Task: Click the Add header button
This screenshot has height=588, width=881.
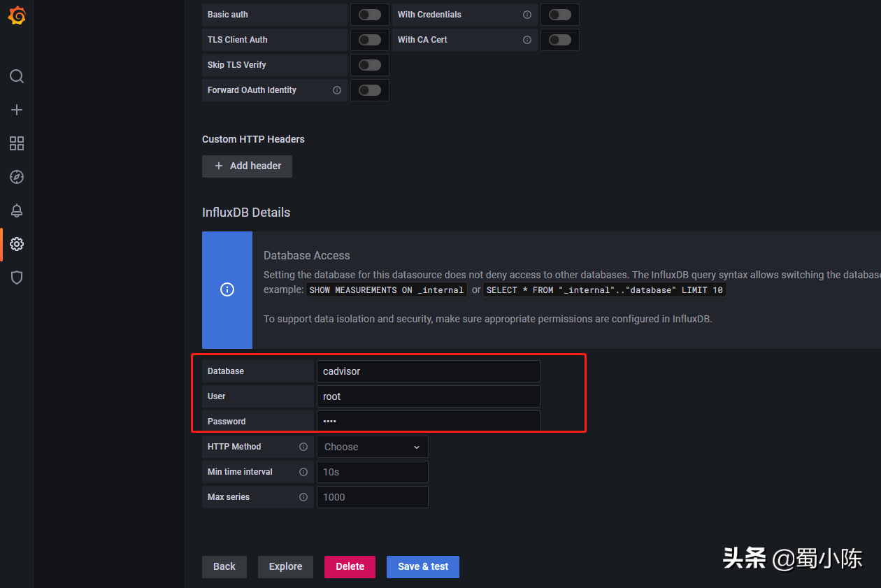Action: point(247,166)
